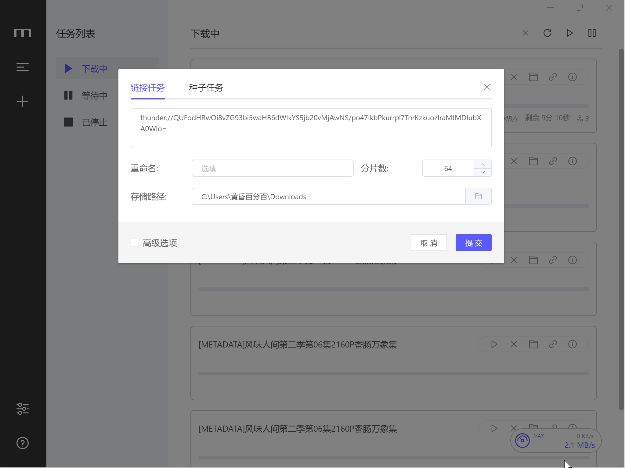Open folder of task showing 剩余 9分 10秒

pos(533,77)
